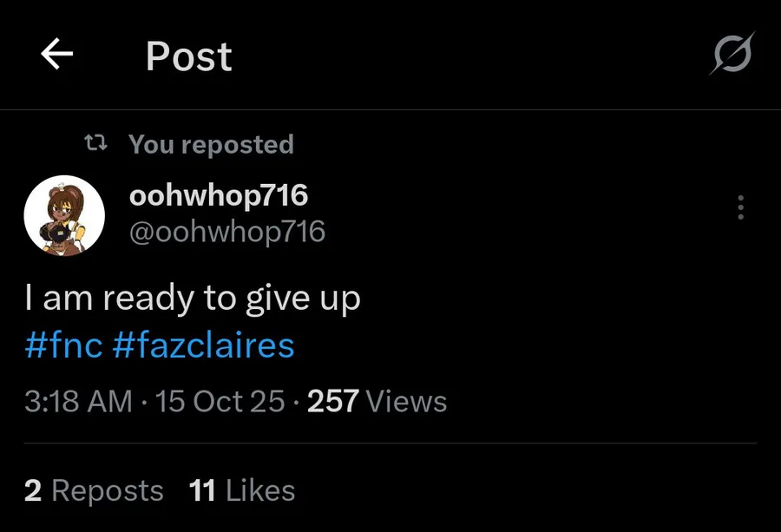Go back using the left arrow

tap(57, 56)
